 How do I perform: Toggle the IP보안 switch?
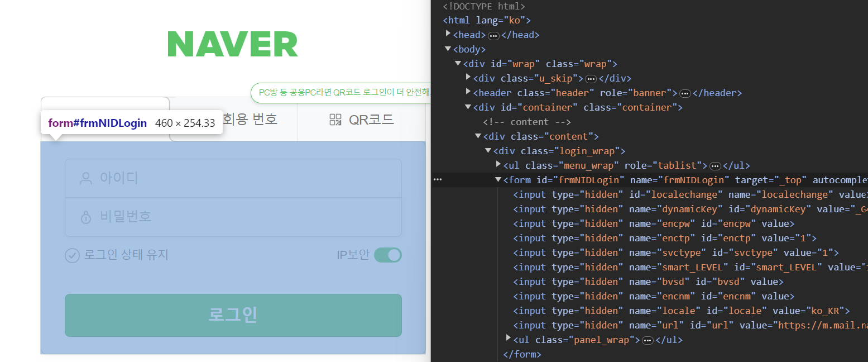tap(388, 255)
